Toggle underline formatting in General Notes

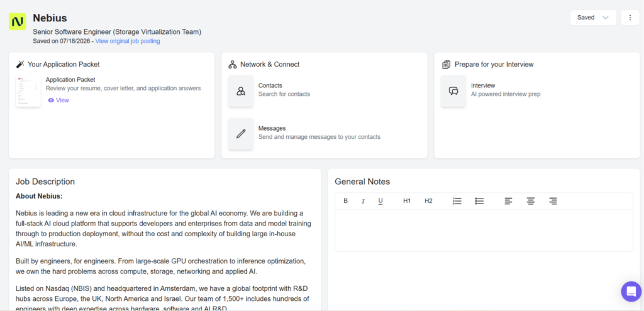pyautogui.click(x=380, y=201)
